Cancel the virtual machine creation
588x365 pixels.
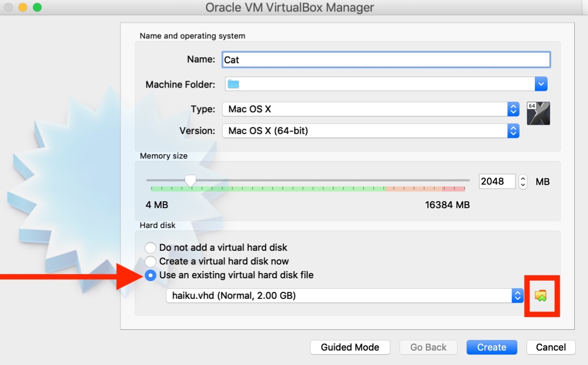point(551,347)
